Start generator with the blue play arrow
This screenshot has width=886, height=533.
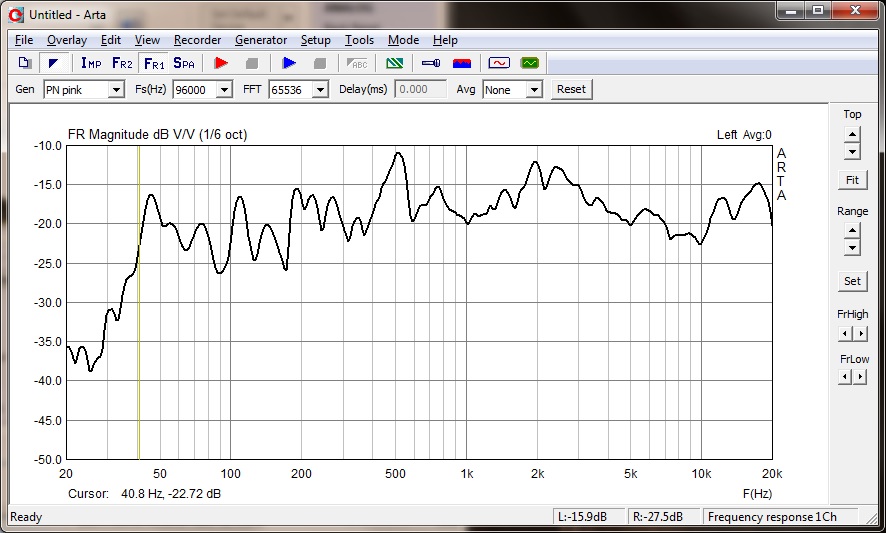tap(289, 63)
